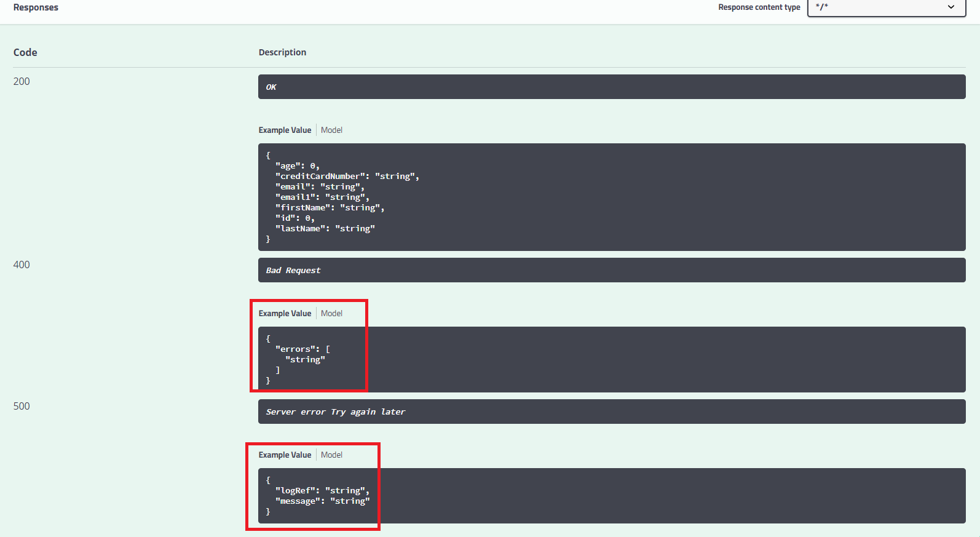Open the Response content type dropdown
This screenshot has width=980, height=537.
tap(886, 7)
